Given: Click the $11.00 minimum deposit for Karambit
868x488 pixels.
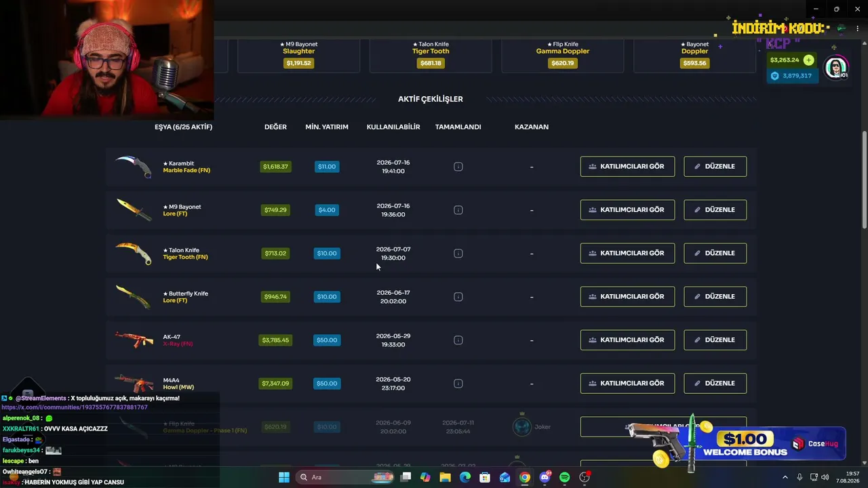Looking at the screenshot, I should coord(327,167).
